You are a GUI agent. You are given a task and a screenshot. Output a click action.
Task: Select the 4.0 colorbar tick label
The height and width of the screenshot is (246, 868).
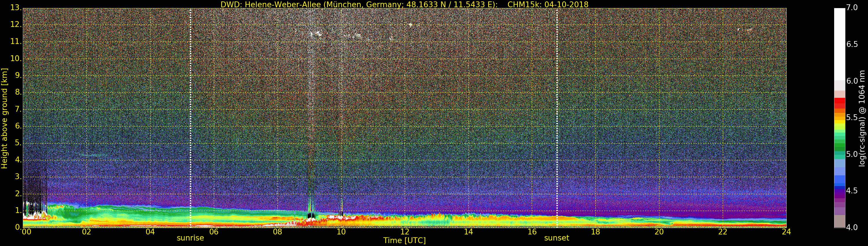tap(852, 227)
